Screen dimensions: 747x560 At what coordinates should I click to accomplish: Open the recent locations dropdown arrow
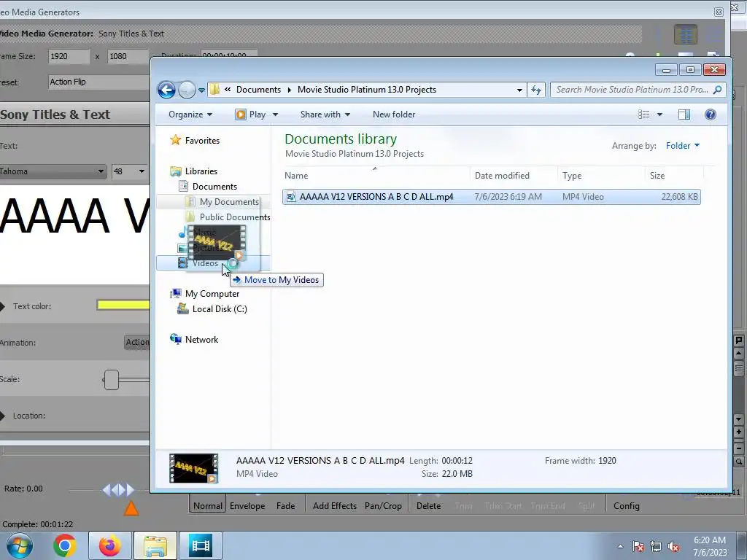(201, 90)
